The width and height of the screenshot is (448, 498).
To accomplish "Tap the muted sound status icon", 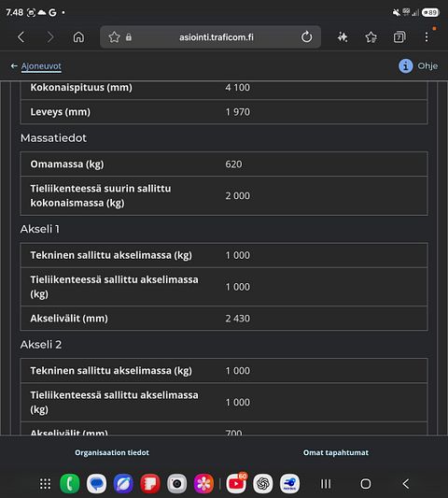I will (x=397, y=12).
